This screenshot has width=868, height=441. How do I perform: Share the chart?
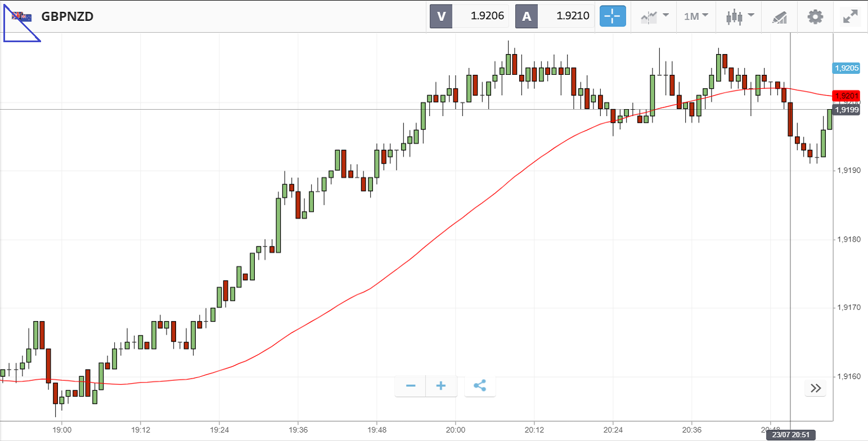pyautogui.click(x=480, y=386)
